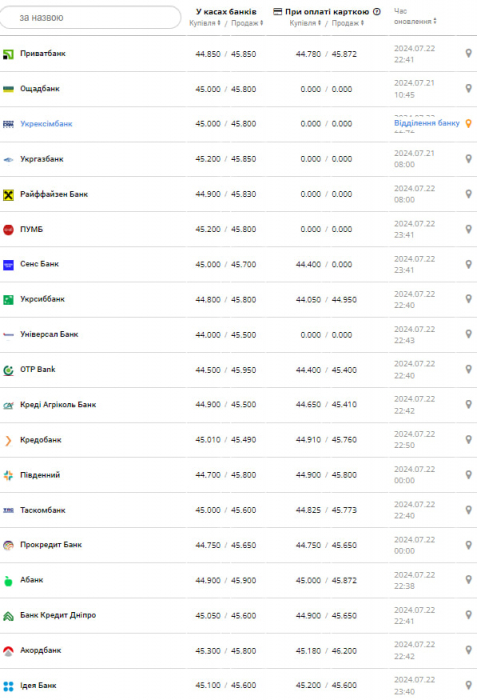This screenshot has width=477, height=700.
Task: Click the Акордбанк red logo icon
Action: click(x=8, y=651)
